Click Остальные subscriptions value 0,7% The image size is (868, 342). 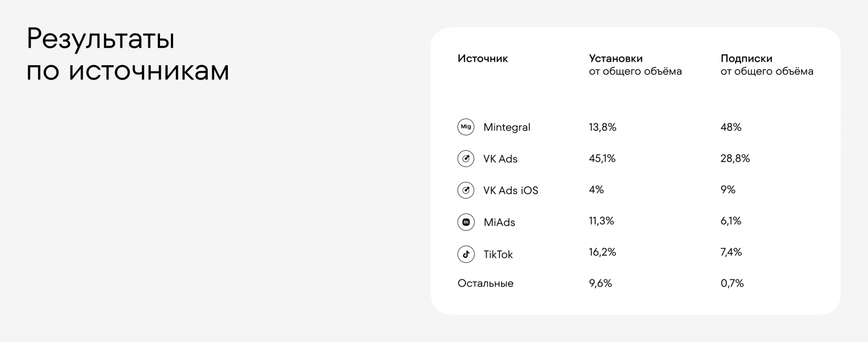[x=732, y=283]
